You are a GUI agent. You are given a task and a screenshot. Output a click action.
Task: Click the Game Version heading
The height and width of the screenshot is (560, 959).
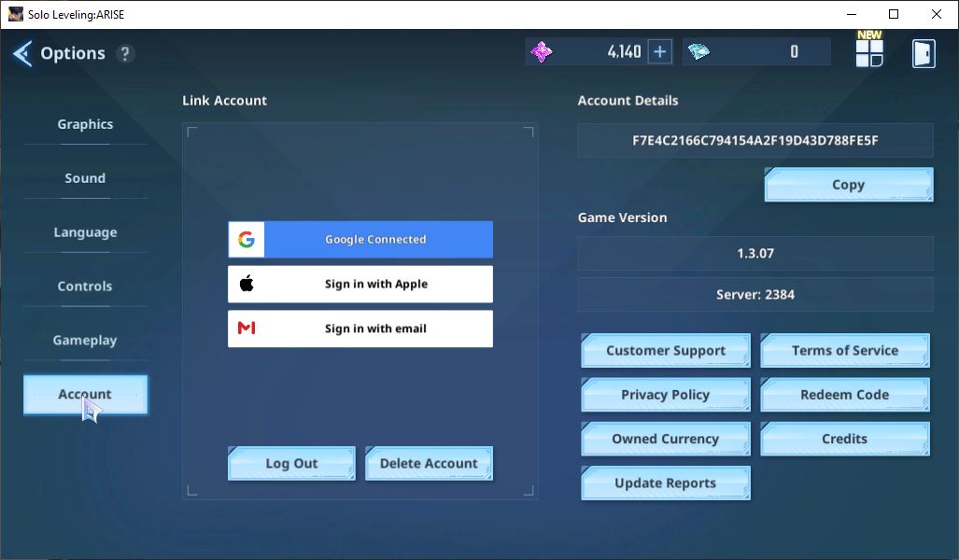tap(623, 217)
